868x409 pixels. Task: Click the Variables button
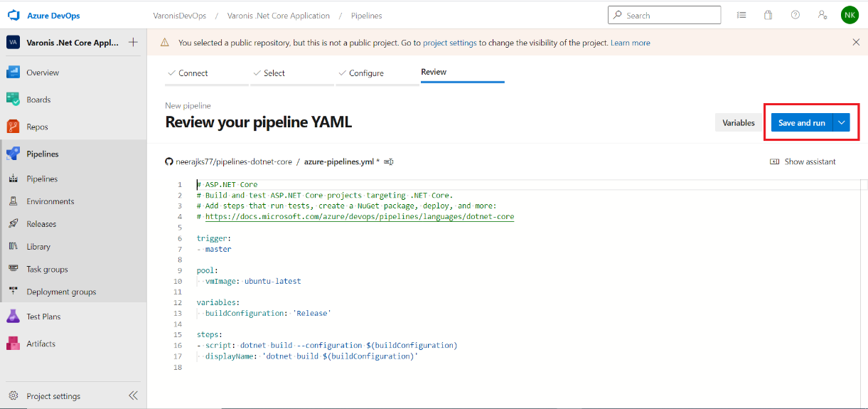click(739, 122)
